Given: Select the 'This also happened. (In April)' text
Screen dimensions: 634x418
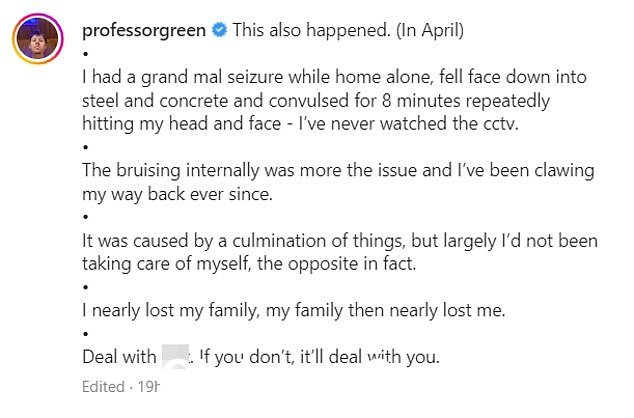Looking at the screenshot, I should point(348,30).
